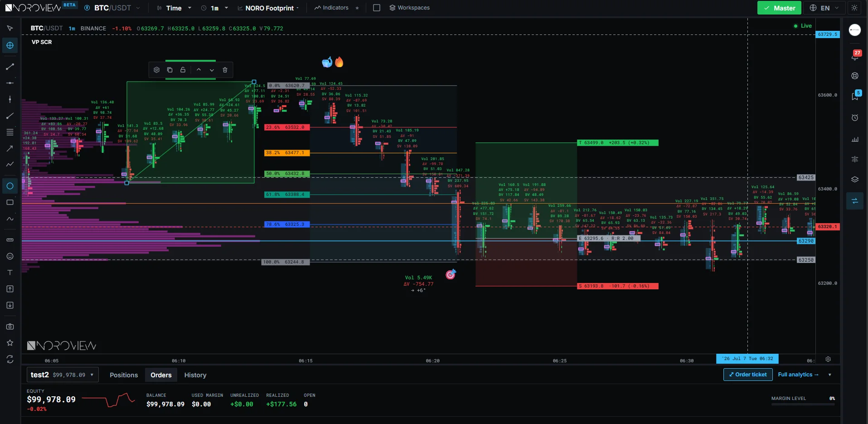Viewport: 868px width, 424px height.
Task: Click the green target label T 63499.0
Action: click(617, 143)
